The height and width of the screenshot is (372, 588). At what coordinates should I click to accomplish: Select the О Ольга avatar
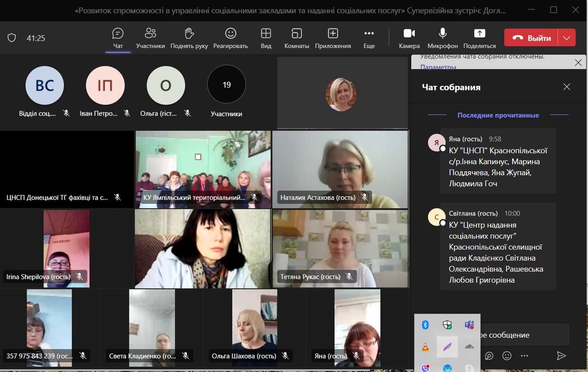[166, 85]
